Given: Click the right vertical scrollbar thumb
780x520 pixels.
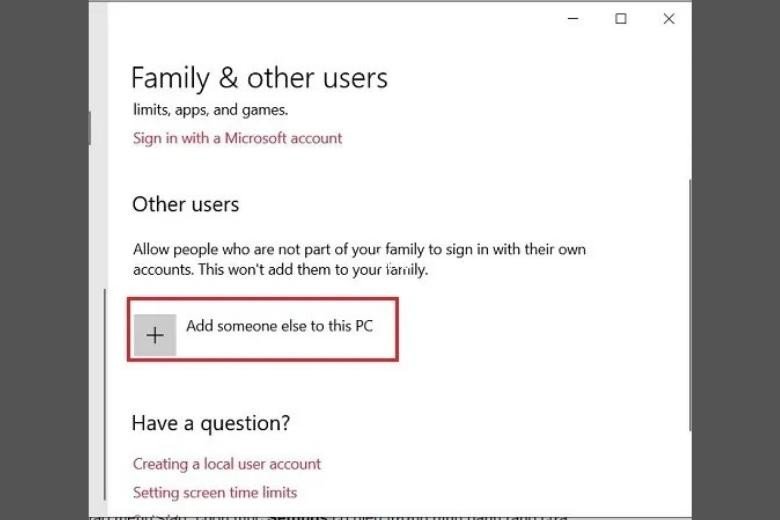Looking at the screenshot, I should pos(688,300).
